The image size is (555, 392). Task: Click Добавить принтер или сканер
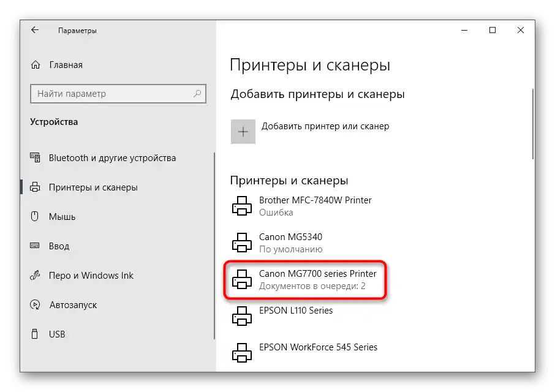coord(325,126)
